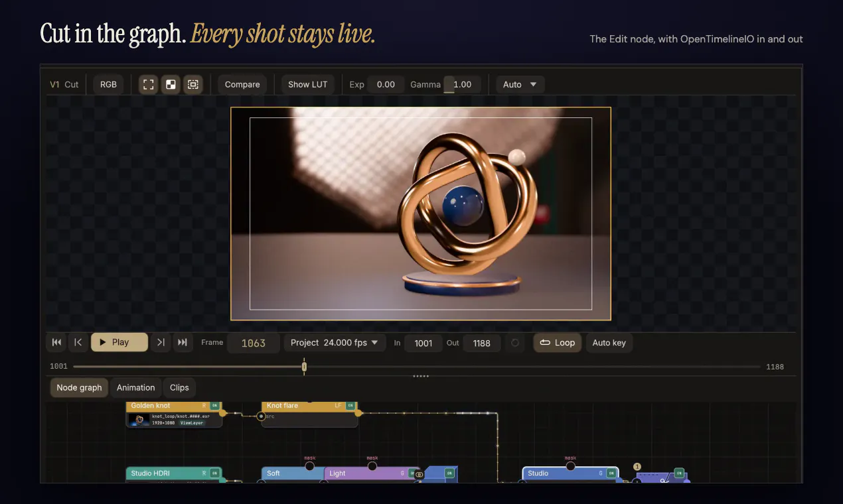
Task: Toggle the region-of-interest viewer icon
Action: tap(193, 84)
